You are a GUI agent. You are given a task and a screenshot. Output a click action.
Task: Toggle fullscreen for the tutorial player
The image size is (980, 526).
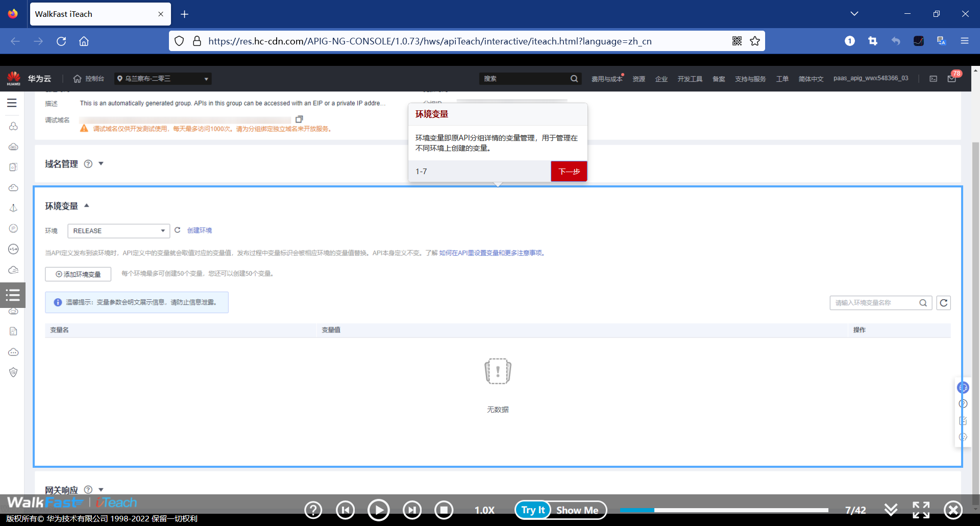coord(921,510)
